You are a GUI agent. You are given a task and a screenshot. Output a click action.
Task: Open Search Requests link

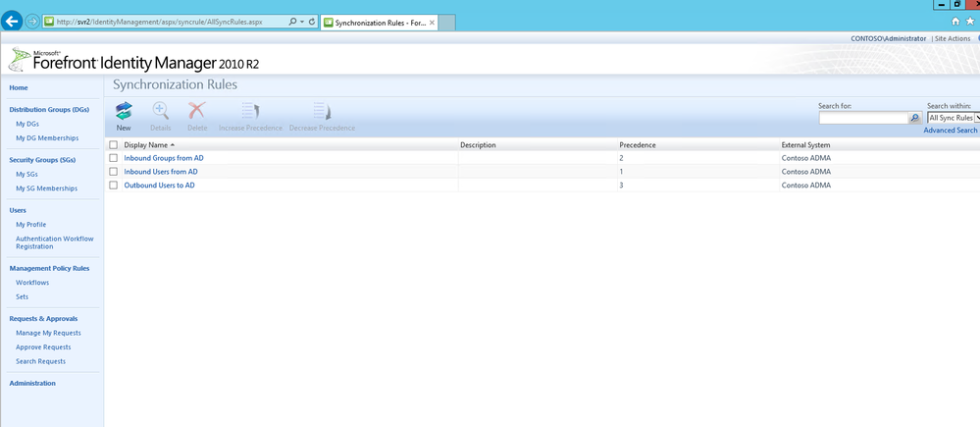tap(40, 362)
